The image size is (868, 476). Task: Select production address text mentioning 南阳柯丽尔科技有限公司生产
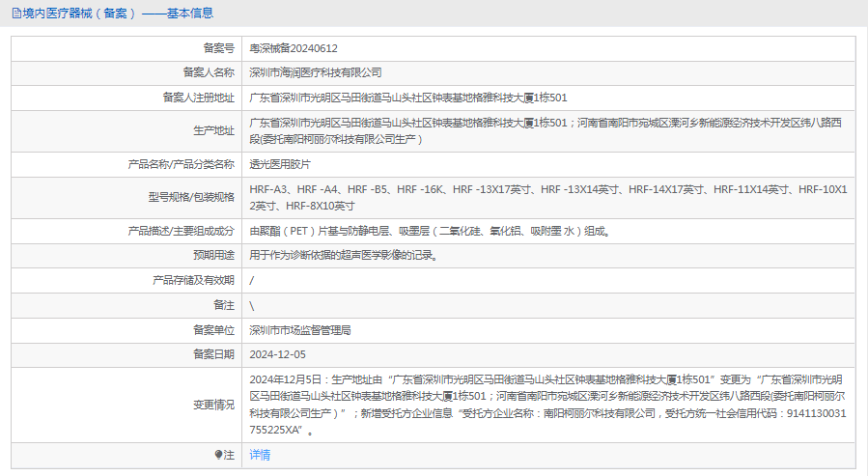[x=546, y=131]
